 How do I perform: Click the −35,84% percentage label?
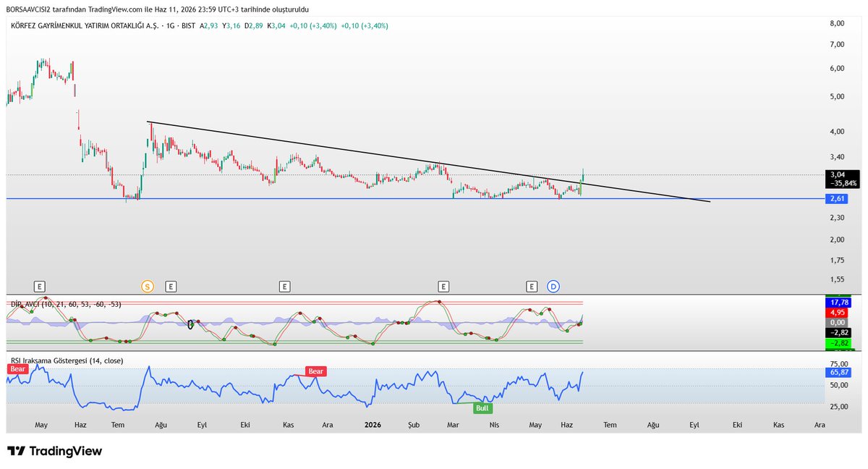(842, 183)
